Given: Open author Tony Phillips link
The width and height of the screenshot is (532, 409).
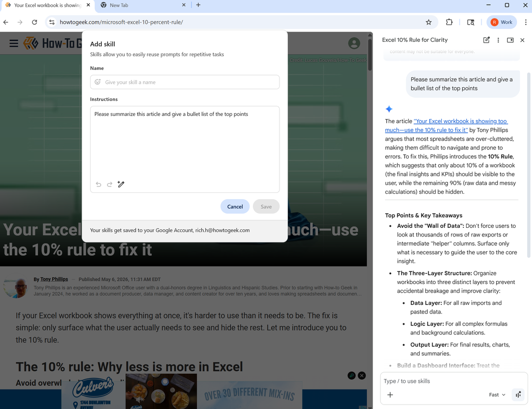Looking at the screenshot, I should (54, 279).
